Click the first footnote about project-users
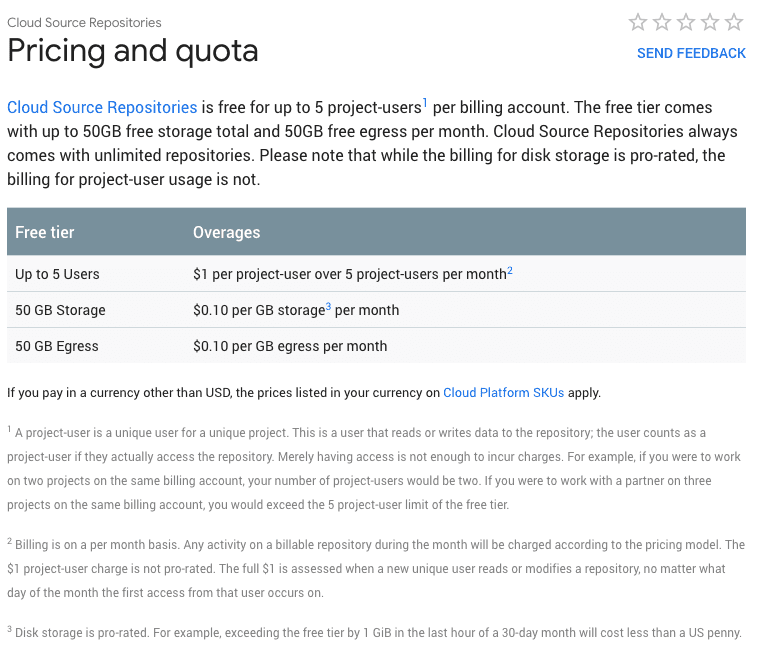The height and width of the screenshot is (662, 780). (374, 468)
